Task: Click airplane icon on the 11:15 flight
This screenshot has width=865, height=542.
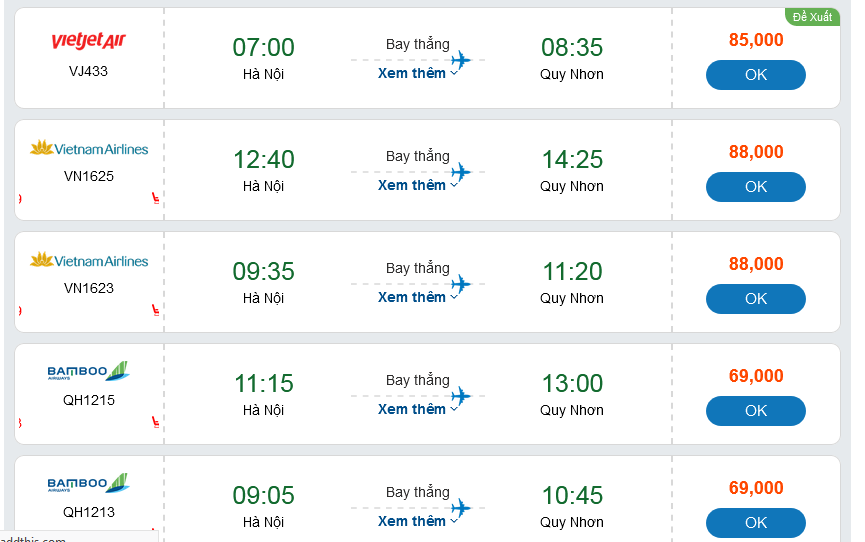Action: click(461, 396)
